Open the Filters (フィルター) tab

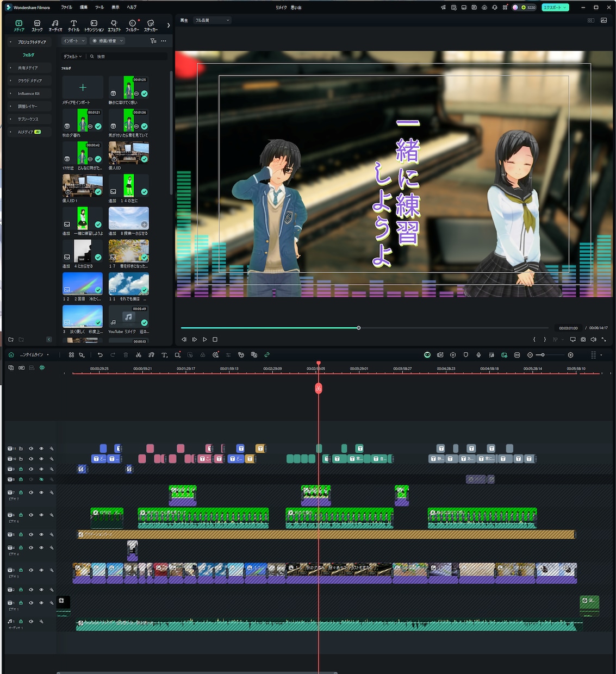(132, 26)
